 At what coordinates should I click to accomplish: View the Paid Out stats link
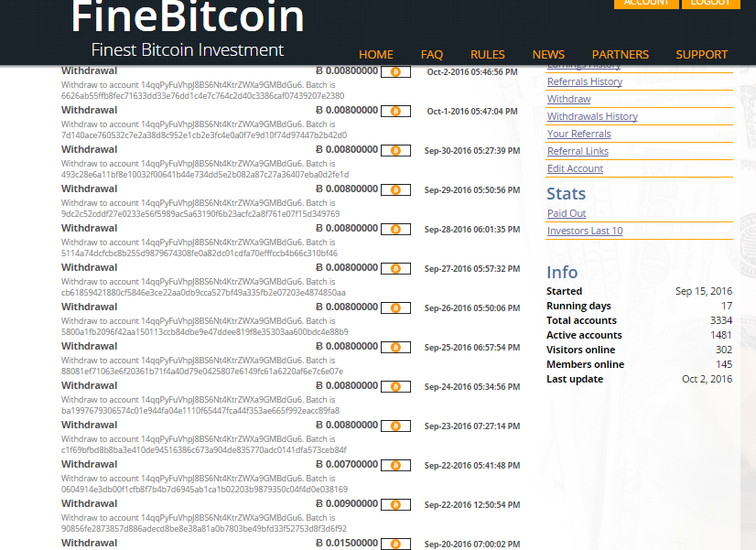coord(567,213)
